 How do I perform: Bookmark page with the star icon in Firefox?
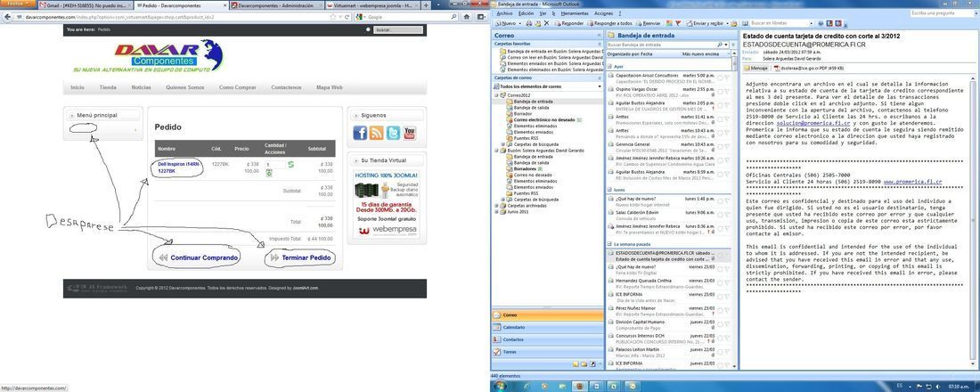click(332, 17)
